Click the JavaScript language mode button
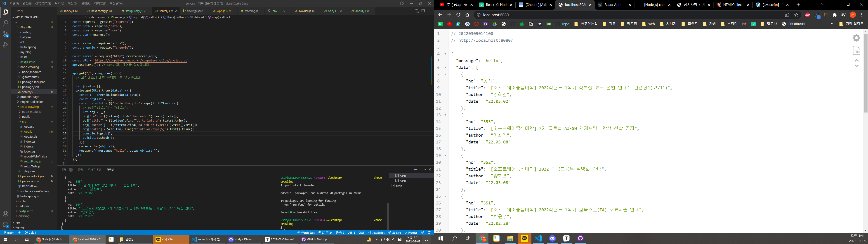The width and height of the screenshot is (868, 244). (376, 232)
